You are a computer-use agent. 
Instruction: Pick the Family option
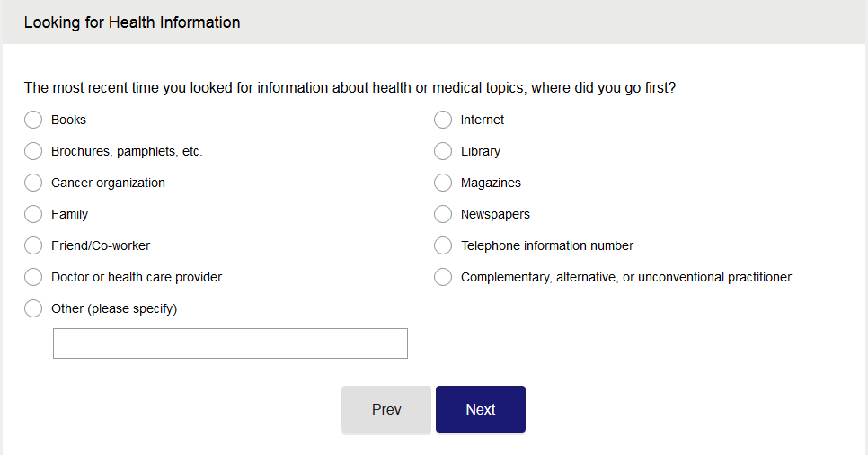click(33, 214)
